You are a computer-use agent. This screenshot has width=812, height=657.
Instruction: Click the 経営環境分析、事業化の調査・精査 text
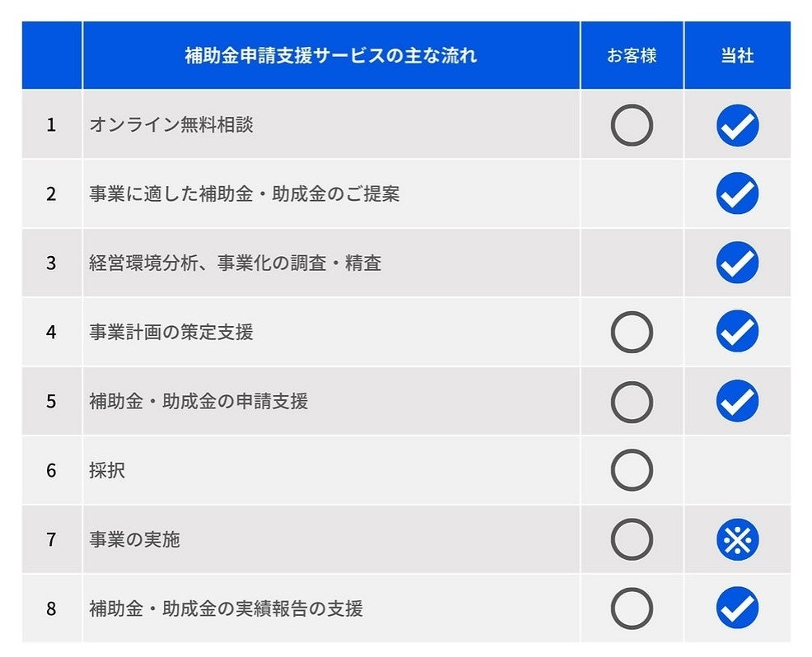(235, 263)
